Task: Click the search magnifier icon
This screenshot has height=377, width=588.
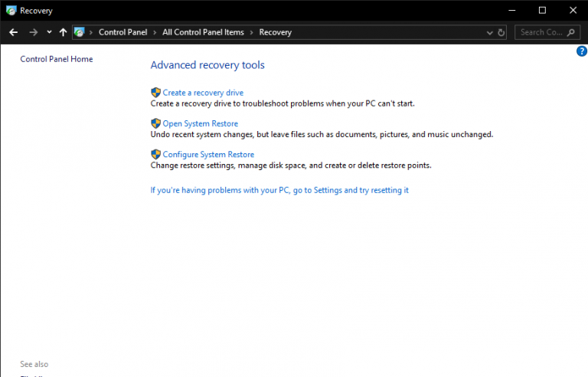Action: (570, 33)
